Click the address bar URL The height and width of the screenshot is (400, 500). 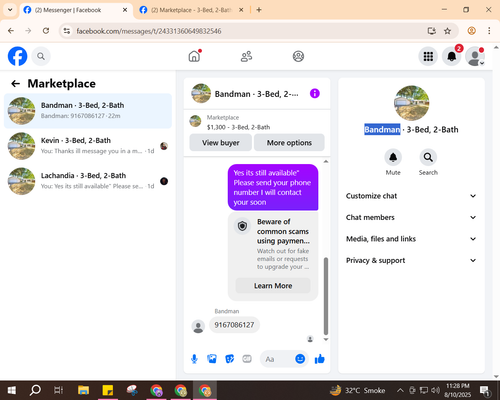click(x=149, y=31)
